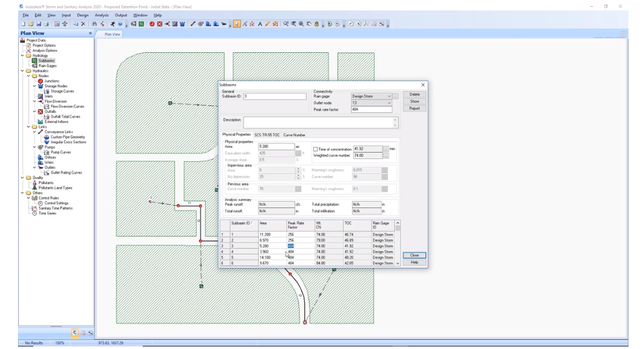This screenshot has height=349, width=644.
Task: Click the Rain gage browse ellipsis button
Action: pos(395,96)
